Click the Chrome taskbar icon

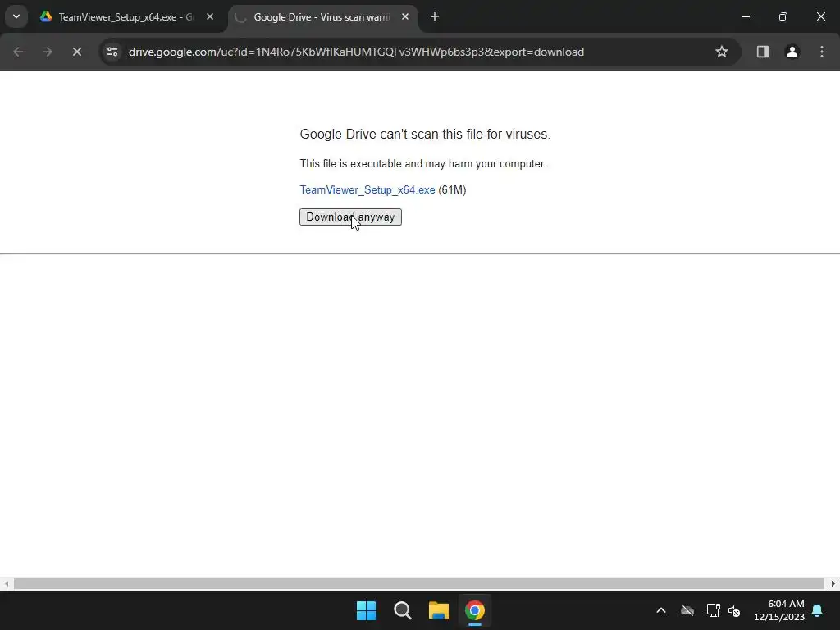click(475, 610)
